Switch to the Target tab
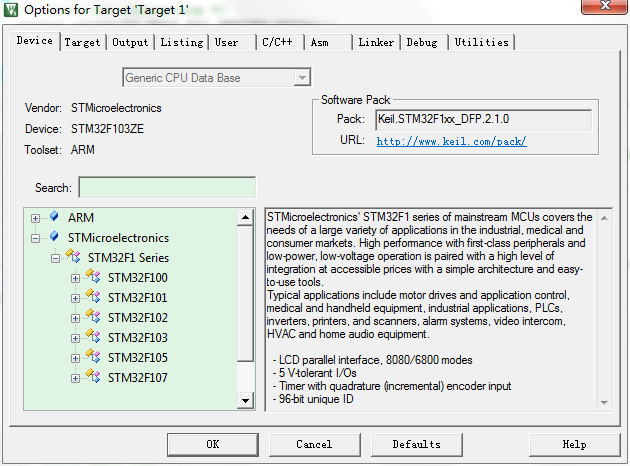The width and height of the screenshot is (630, 466). tap(82, 42)
